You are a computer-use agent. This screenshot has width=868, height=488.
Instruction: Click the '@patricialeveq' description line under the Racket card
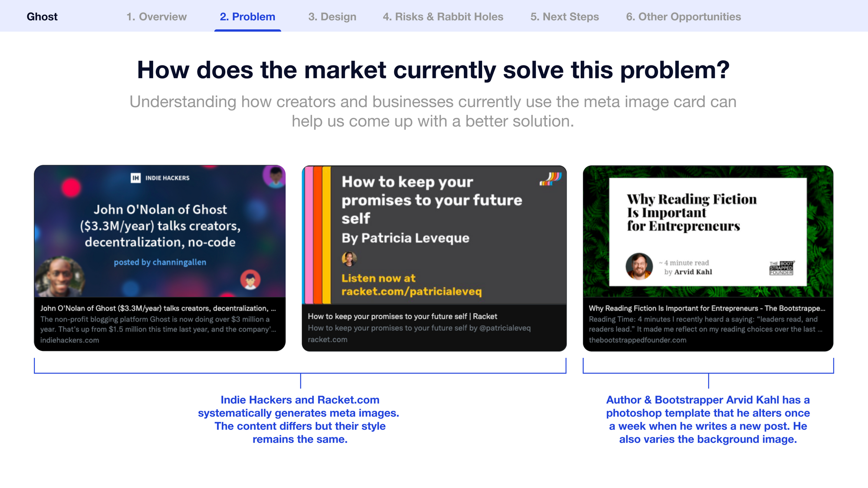tap(419, 328)
